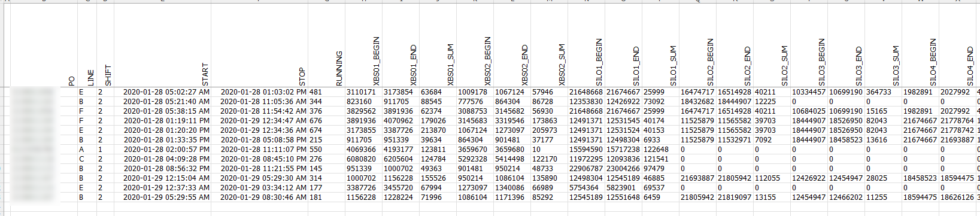Screen dimensions: 980x216
Task: Click the cell containing 205973
Action: pos(550,130)
